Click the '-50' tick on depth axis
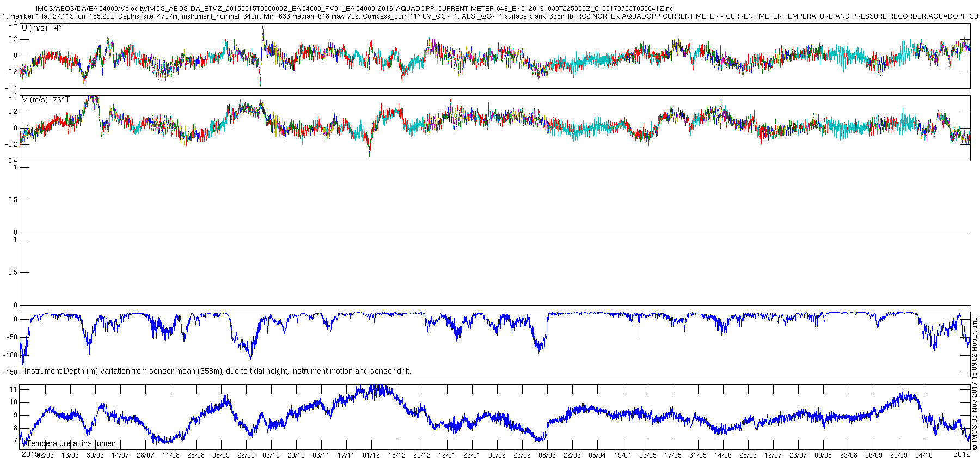The width and height of the screenshot is (980, 463). tap(13, 337)
